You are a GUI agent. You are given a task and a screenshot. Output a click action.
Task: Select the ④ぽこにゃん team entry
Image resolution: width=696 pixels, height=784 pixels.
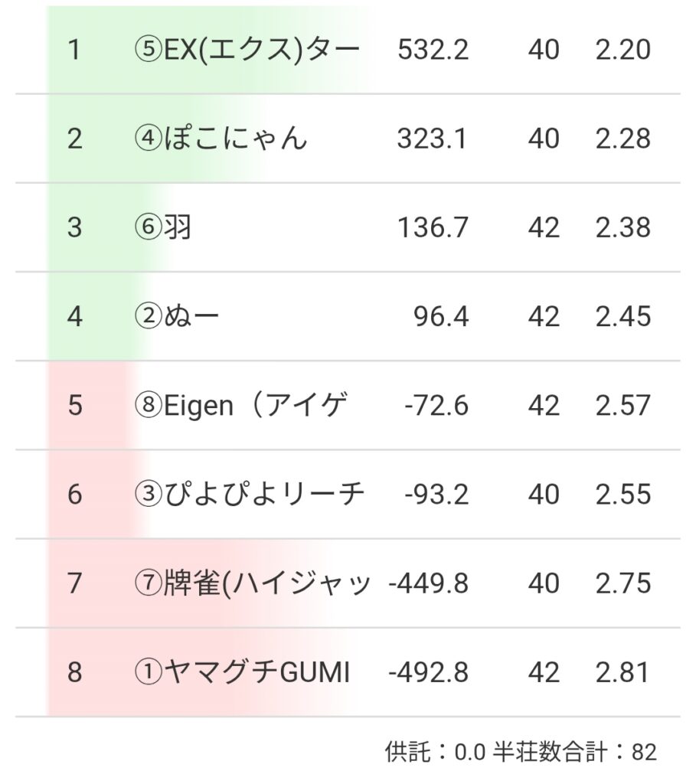click(220, 139)
